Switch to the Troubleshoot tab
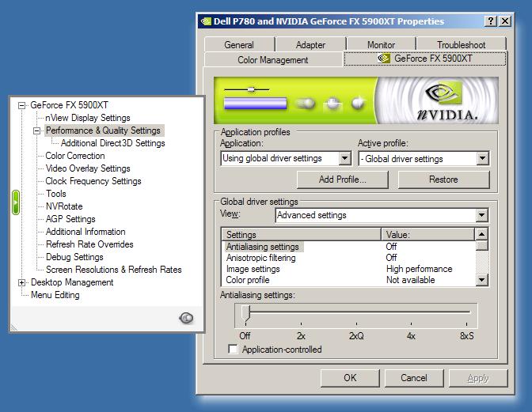Viewport: 532px width, 412px height. pos(461,45)
